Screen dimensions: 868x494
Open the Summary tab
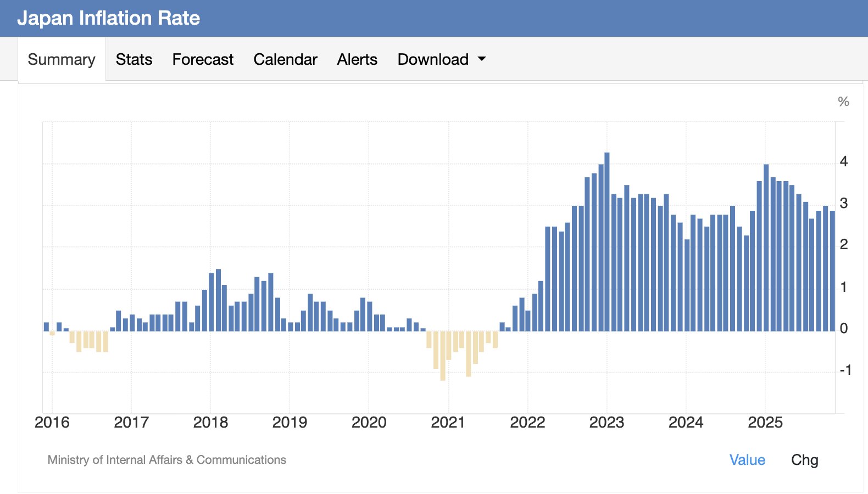click(x=62, y=59)
